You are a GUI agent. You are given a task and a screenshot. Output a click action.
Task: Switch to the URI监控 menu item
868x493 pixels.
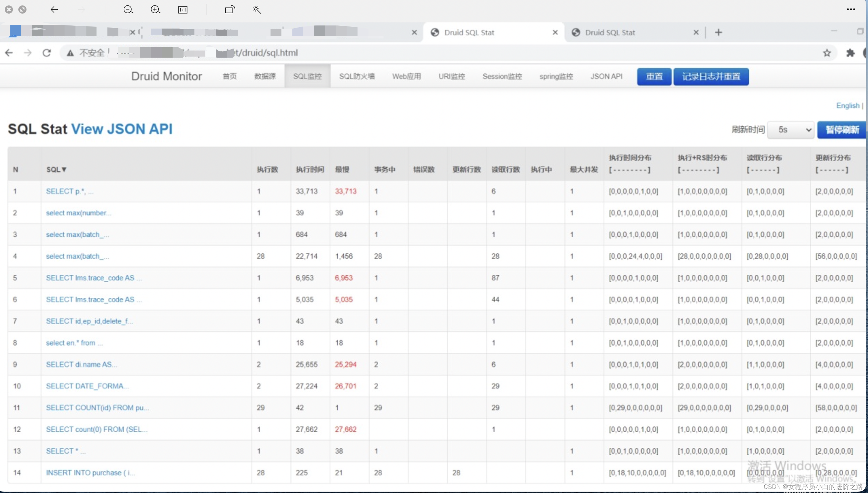coord(451,76)
